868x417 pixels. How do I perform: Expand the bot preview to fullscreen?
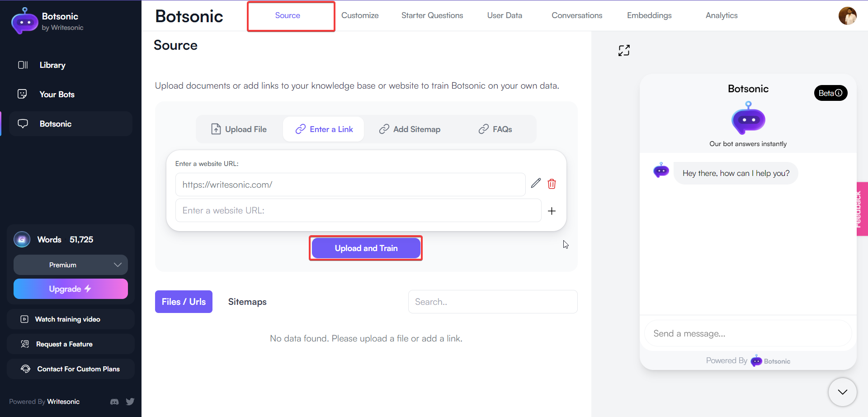624,50
